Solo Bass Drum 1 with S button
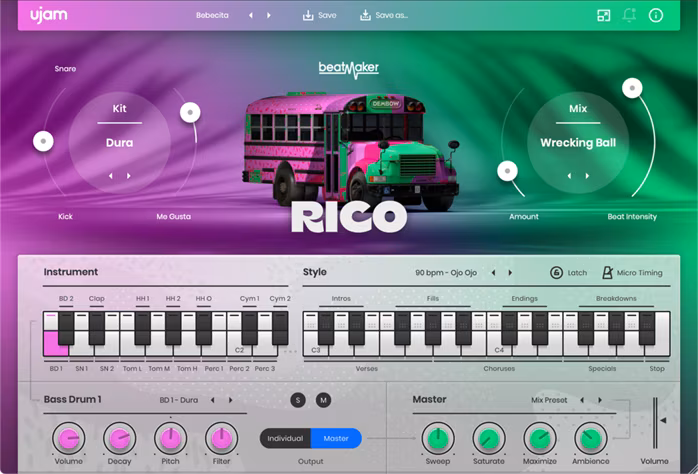Viewport: 698px width, 474px height. 298,400
